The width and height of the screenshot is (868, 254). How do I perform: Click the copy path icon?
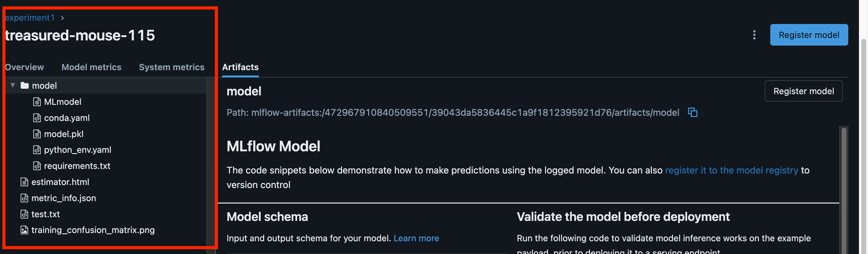(692, 112)
